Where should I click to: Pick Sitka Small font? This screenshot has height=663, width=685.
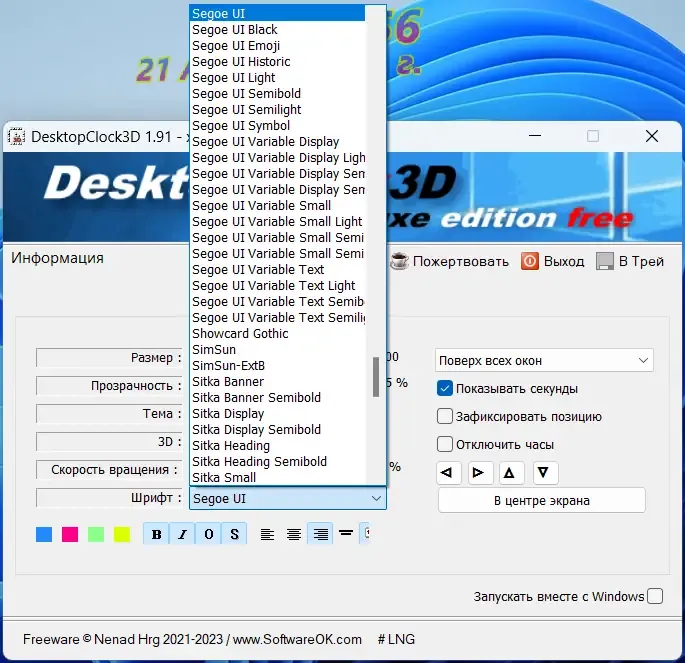click(277, 477)
